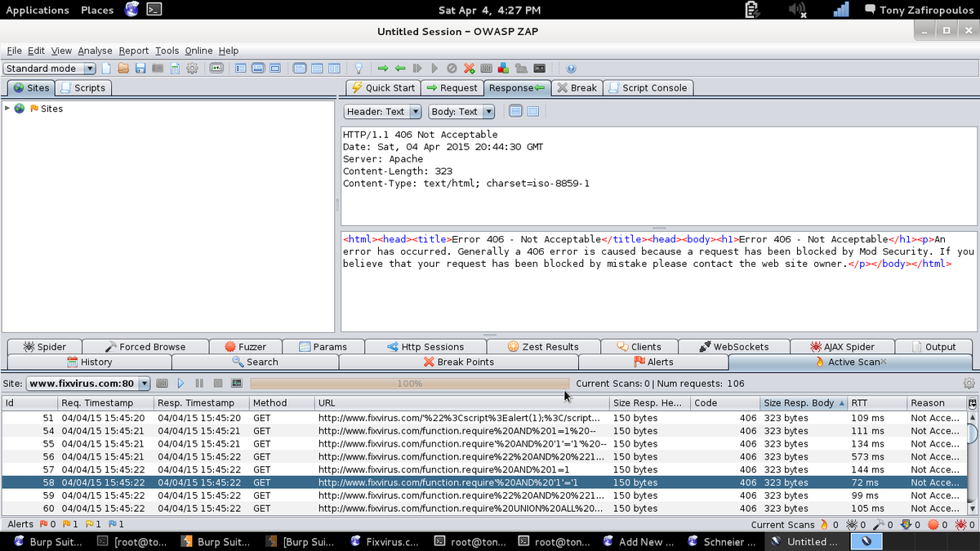Open Active Scan options gear at right
The image size is (980, 551).
969,383
